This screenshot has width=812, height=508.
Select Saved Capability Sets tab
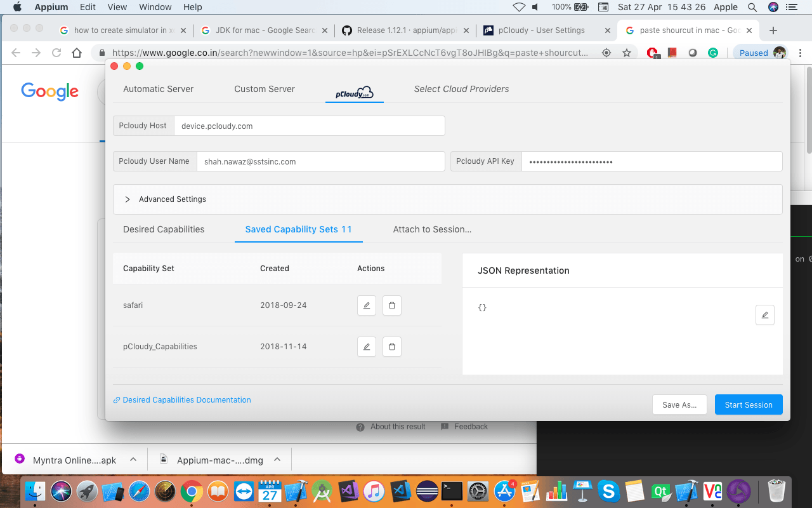[298, 229]
